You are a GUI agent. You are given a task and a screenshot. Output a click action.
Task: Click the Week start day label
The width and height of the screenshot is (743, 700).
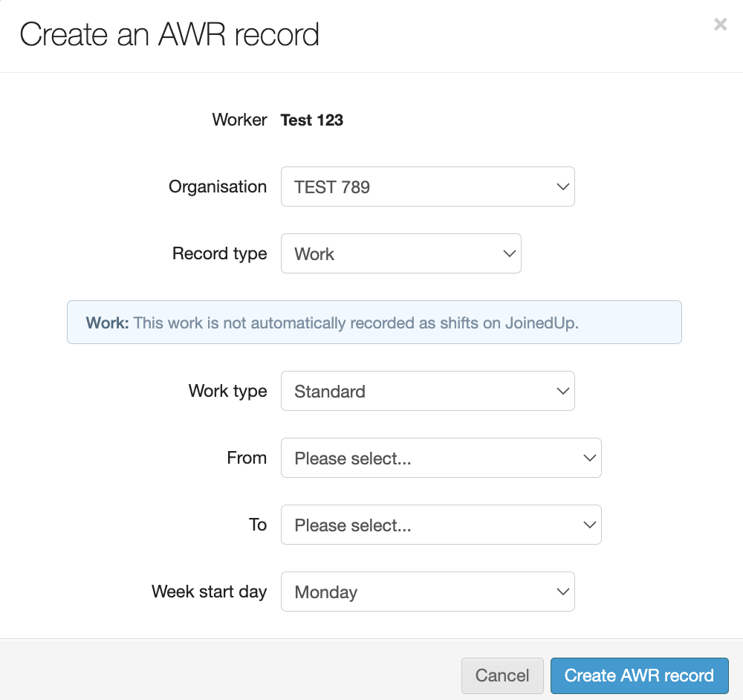[209, 592]
